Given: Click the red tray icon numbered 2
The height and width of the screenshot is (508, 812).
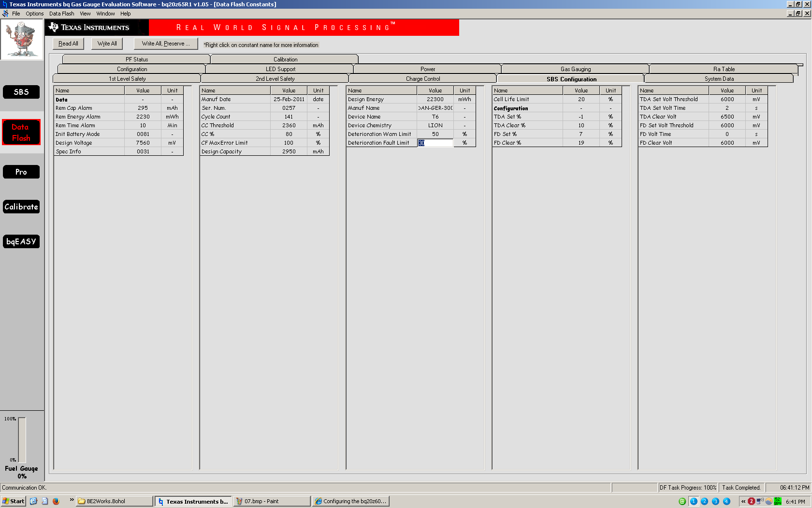Looking at the screenshot, I should pos(751,501).
